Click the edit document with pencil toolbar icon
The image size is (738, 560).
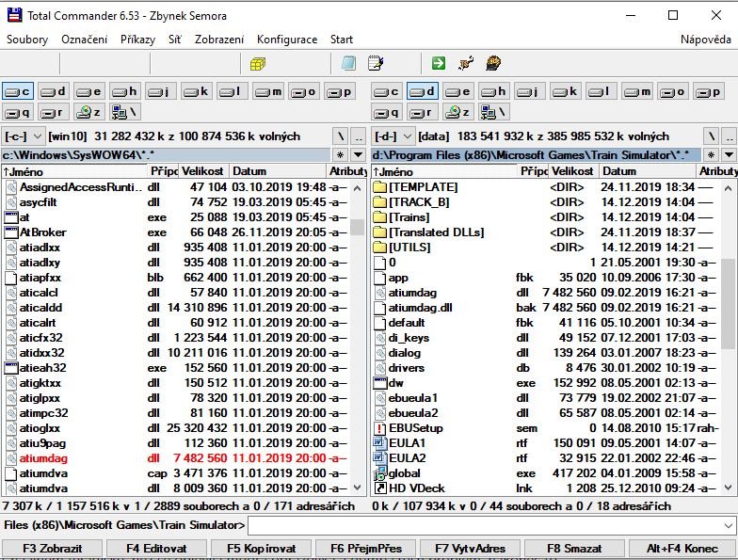pyautogui.click(x=376, y=63)
